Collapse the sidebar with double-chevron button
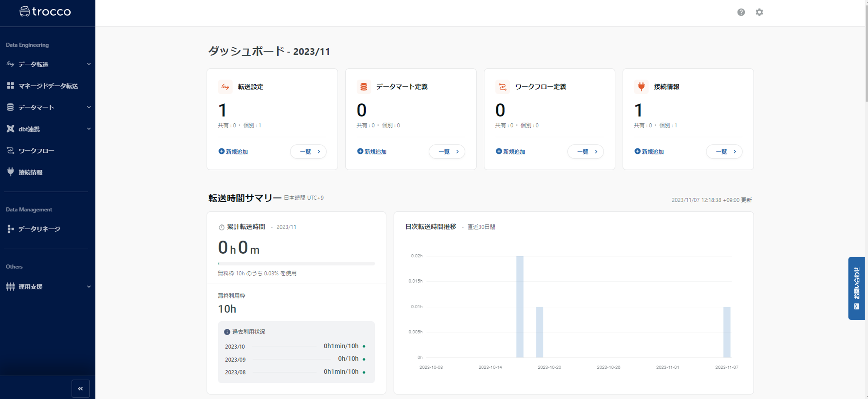 tap(80, 389)
